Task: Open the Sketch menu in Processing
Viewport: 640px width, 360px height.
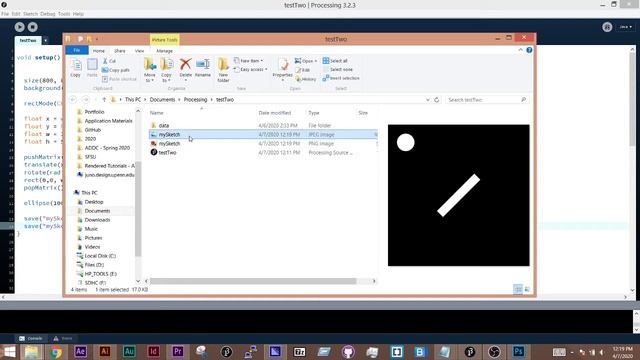Action: 30,14
